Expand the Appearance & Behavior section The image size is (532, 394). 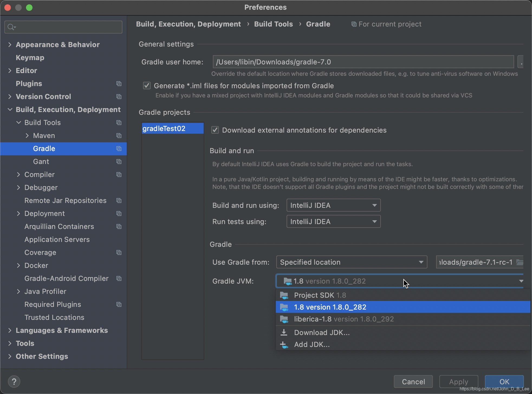[x=10, y=45]
